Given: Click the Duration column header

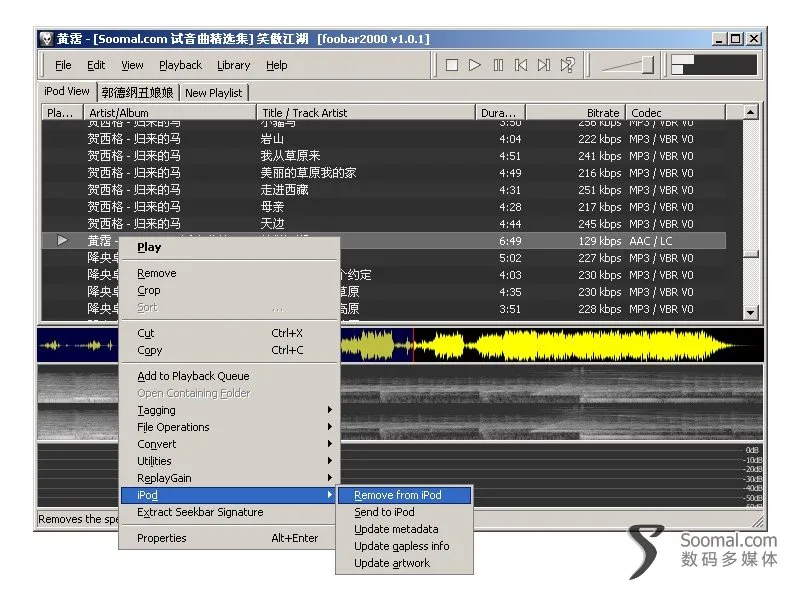Looking at the screenshot, I should point(501,113).
